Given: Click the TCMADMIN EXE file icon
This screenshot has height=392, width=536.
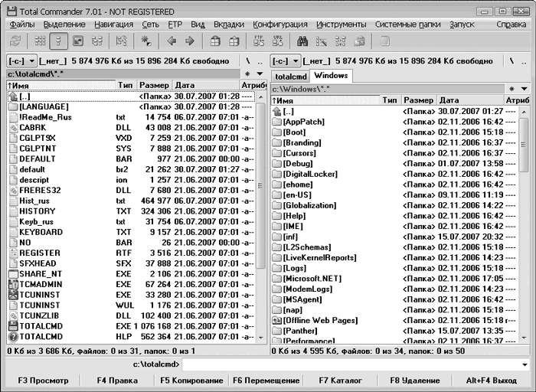Looking at the screenshot, I should [x=13, y=284].
